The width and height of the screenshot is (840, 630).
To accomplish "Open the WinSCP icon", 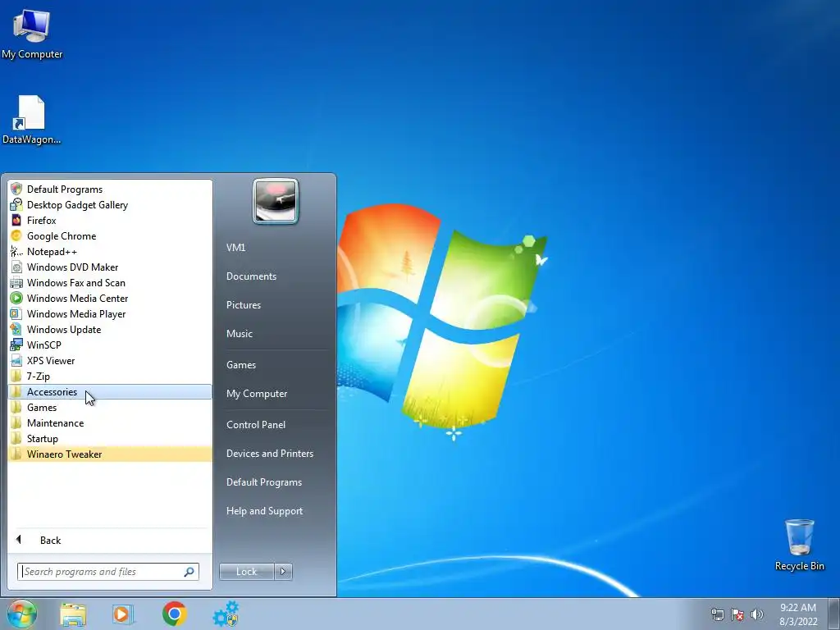I will pyautogui.click(x=16, y=345).
